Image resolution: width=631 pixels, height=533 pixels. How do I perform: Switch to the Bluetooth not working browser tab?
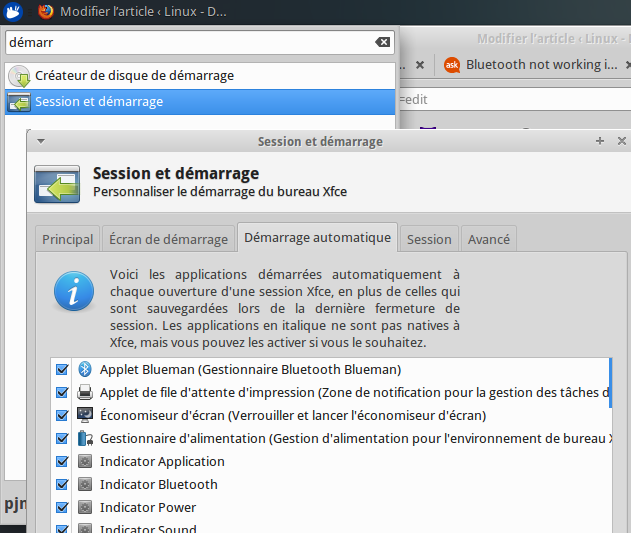pyautogui.click(x=530, y=65)
